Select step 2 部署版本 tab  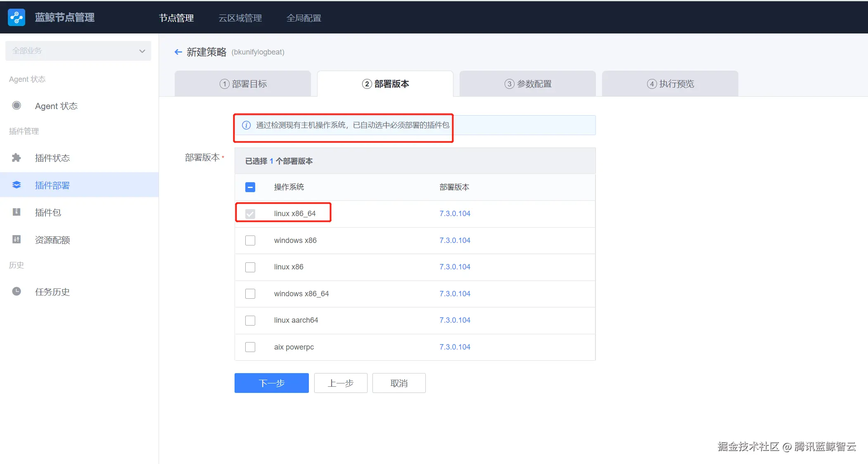click(x=385, y=84)
